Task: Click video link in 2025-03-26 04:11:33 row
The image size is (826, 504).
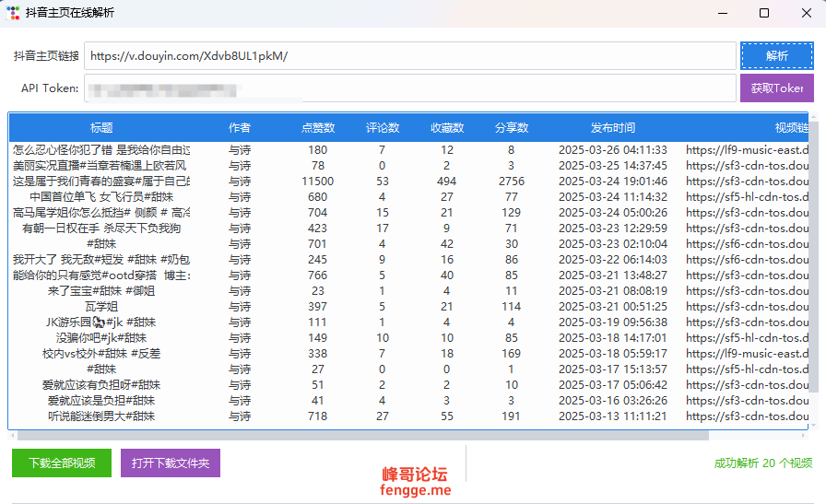Action: pyautogui.click(x=747, y=150)
